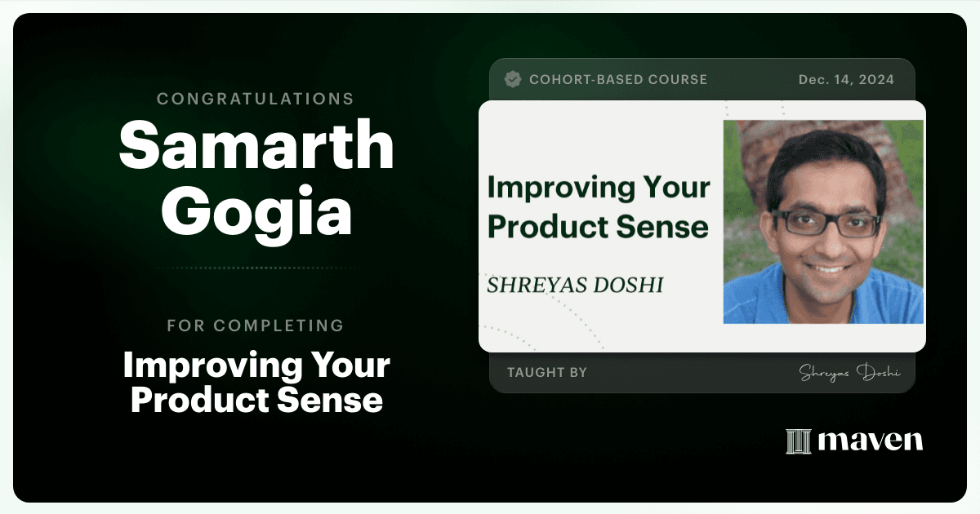This screenshot has width=980, height=514.
Task: Click the Samarth Gogia recipient name
Action: (x=256, y=177)
